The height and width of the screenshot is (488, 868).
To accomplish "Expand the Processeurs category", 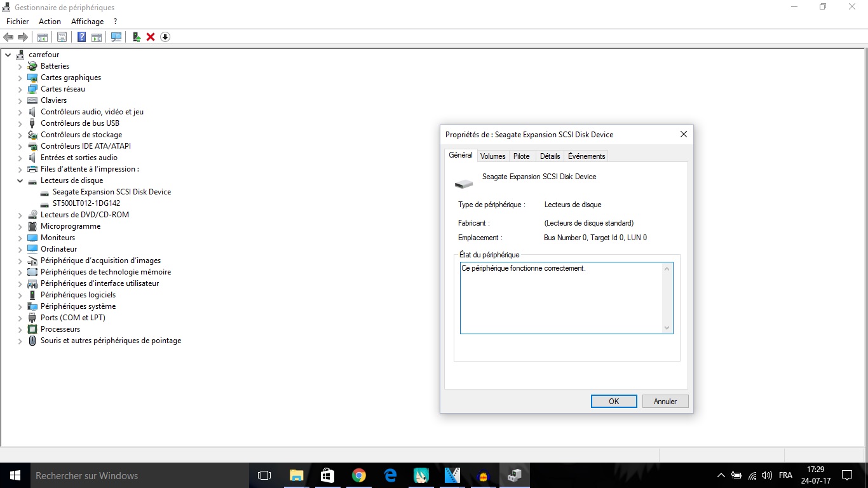I will pyautogui.click(x=20, y=329).
